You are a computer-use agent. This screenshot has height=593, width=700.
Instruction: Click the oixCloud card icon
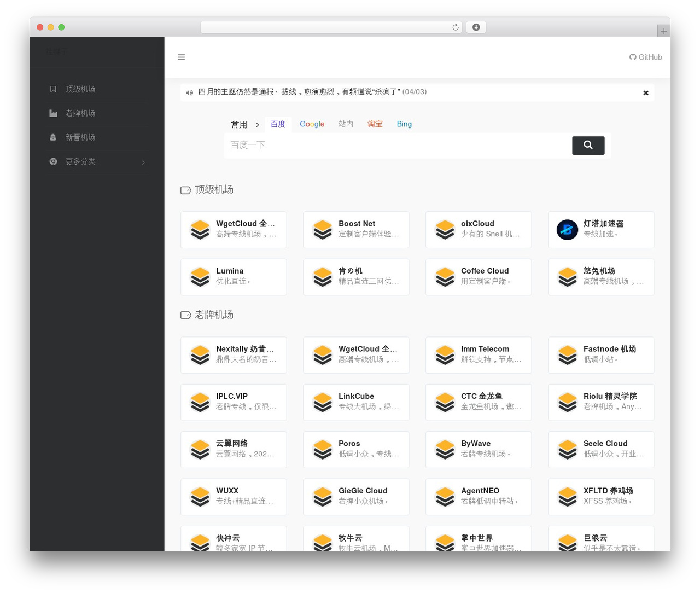click(445, 230)
